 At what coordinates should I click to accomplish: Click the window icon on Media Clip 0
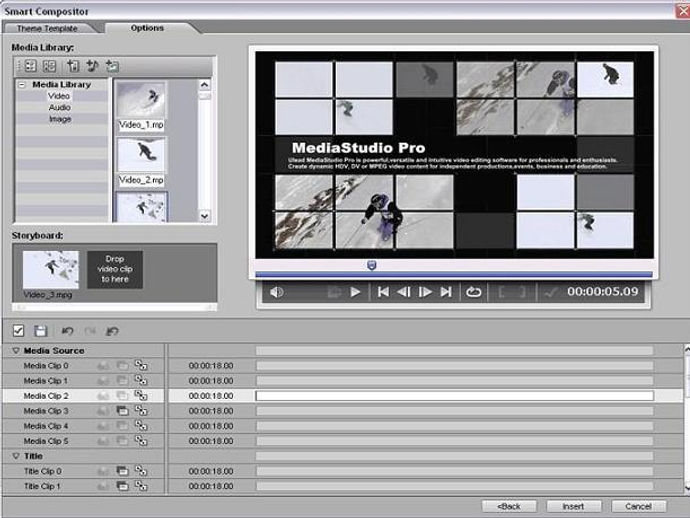click(122, 365)
